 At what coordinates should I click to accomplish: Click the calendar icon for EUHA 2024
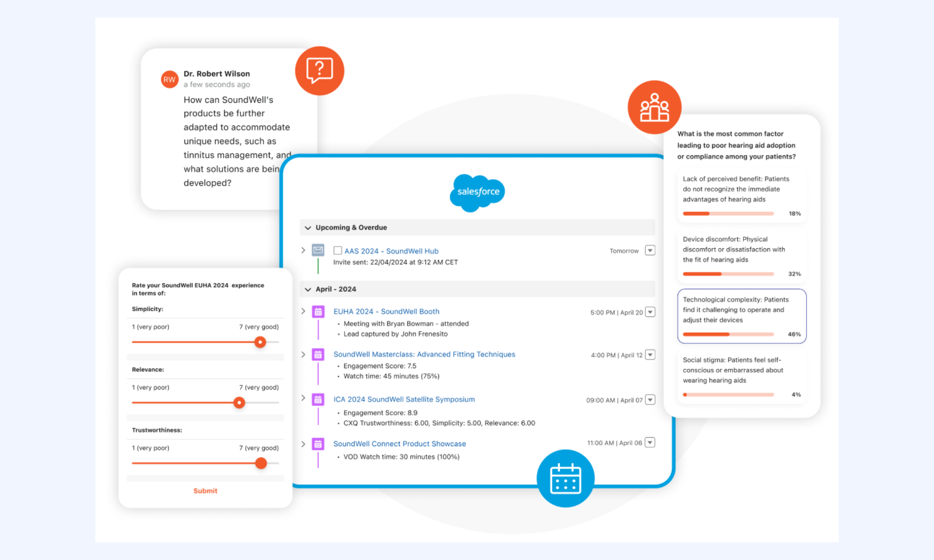click(318, 312)
